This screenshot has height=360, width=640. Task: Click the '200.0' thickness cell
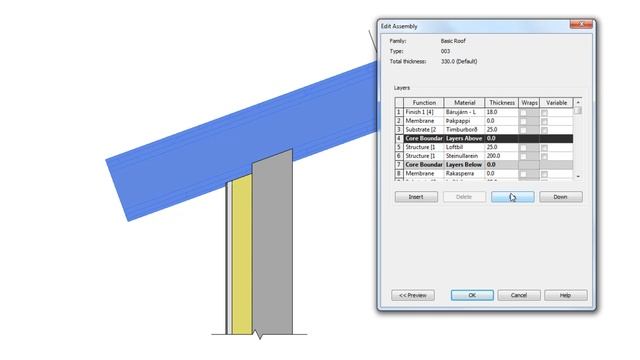click(502, 156)
